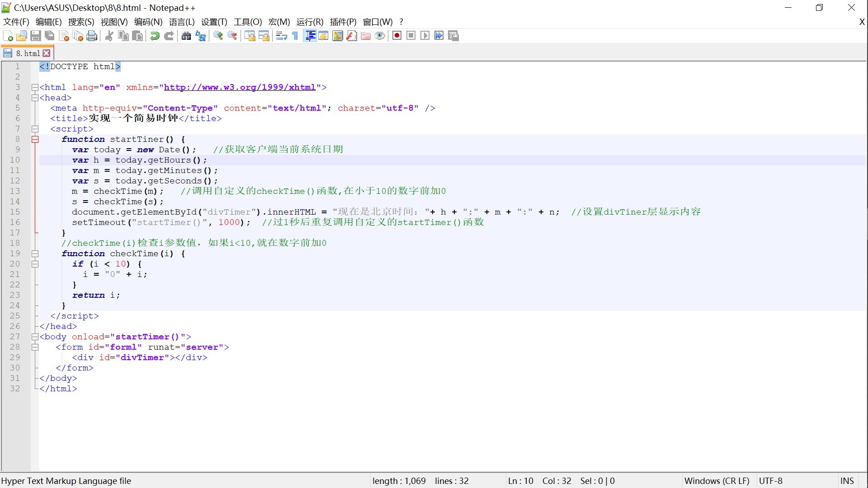868x488 pixels.
Task: Toggle word wrap toolbar icon
Action: 281,36
